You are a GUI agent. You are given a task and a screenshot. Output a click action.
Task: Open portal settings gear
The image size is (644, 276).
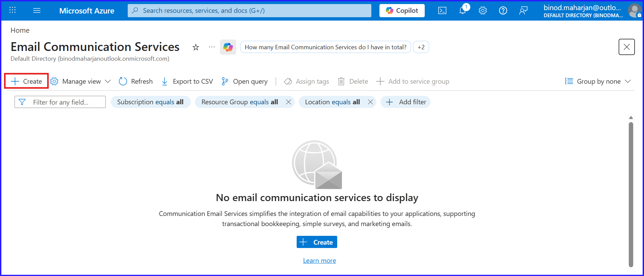point(483,10)
